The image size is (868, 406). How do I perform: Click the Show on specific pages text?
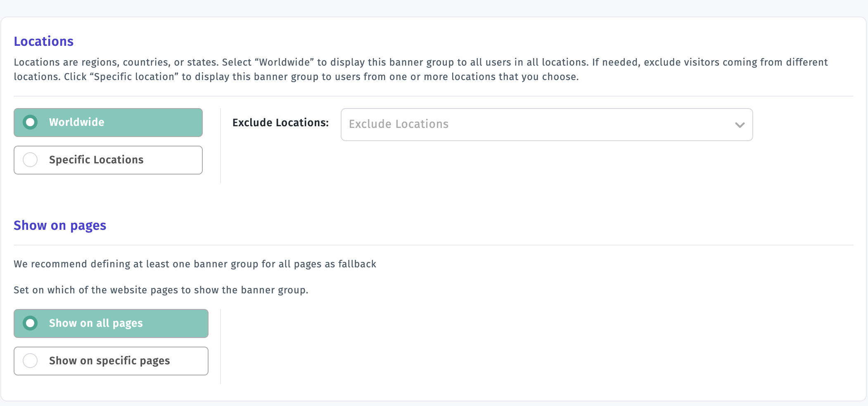click(x=109, y=361)
